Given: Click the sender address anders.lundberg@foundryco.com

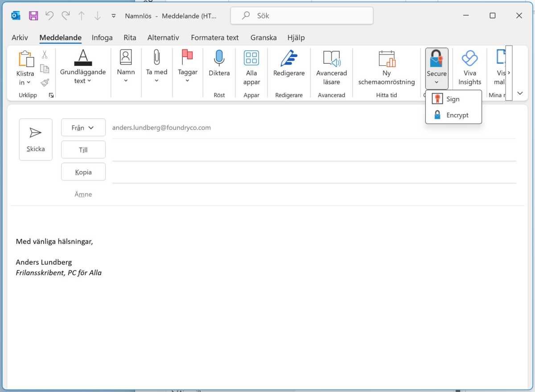Looking at the screenshot, I should [161, 127].
